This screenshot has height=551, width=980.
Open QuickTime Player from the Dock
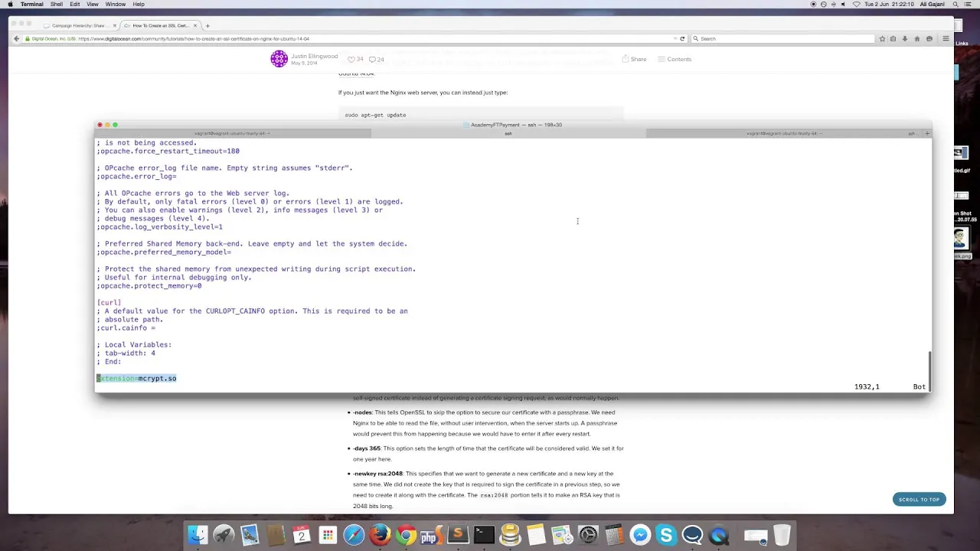point(718,535)
